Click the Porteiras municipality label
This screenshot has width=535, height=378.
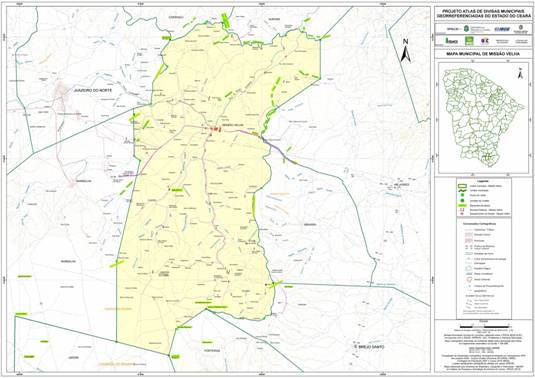click(x=211, y=350)
